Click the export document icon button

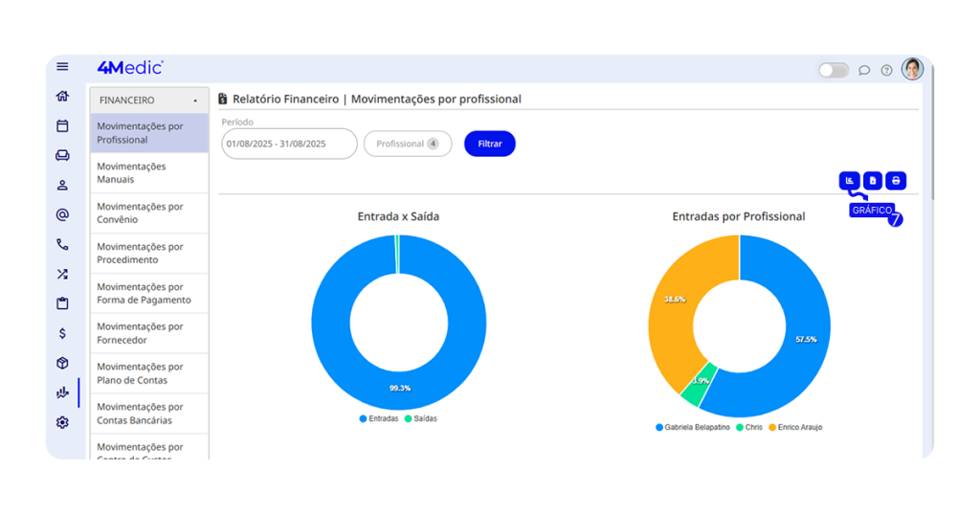click(x=872, y=181)
